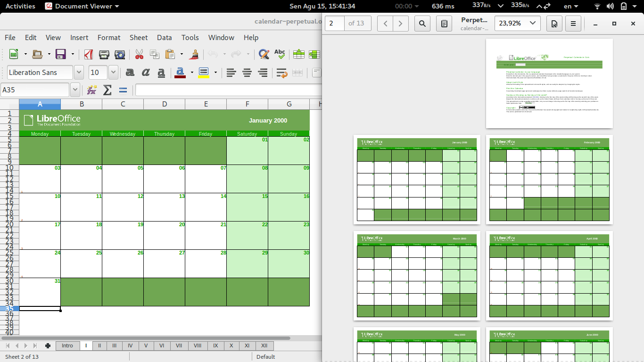Add a new sheet with plus icon
This screenshot has width=644, height=362.
pos(48,346)
